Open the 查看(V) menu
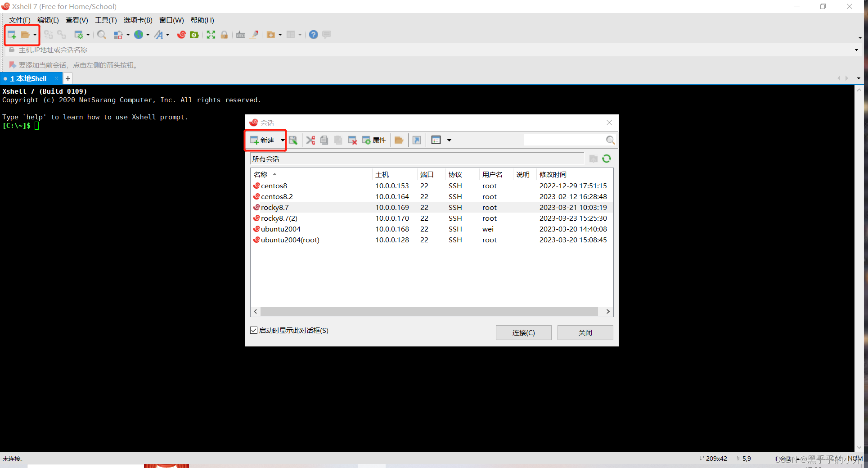This screenshot has height=468, width=868. (x=76, y=20)
